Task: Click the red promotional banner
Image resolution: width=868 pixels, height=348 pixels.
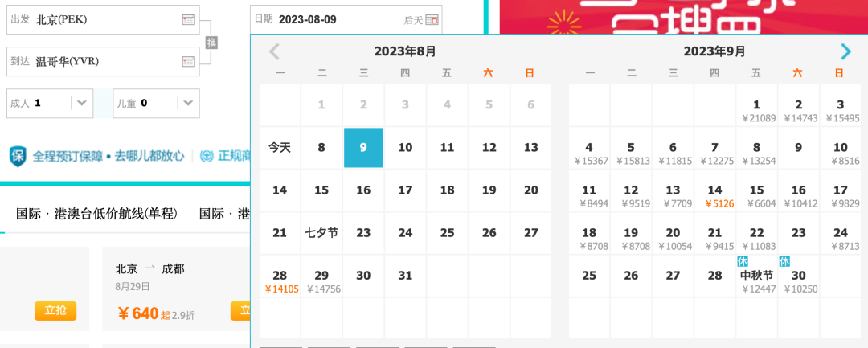Action: tap(684, 17)
